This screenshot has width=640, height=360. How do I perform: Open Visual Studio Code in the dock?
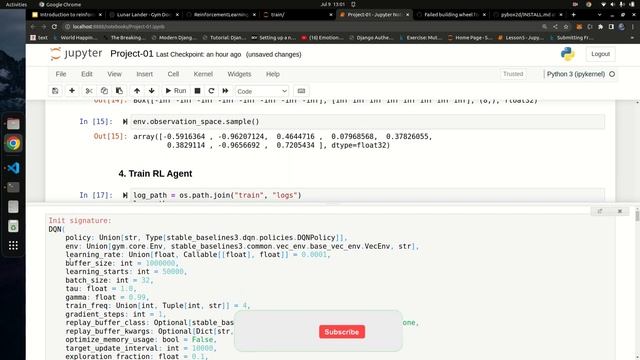pos(13,168)
